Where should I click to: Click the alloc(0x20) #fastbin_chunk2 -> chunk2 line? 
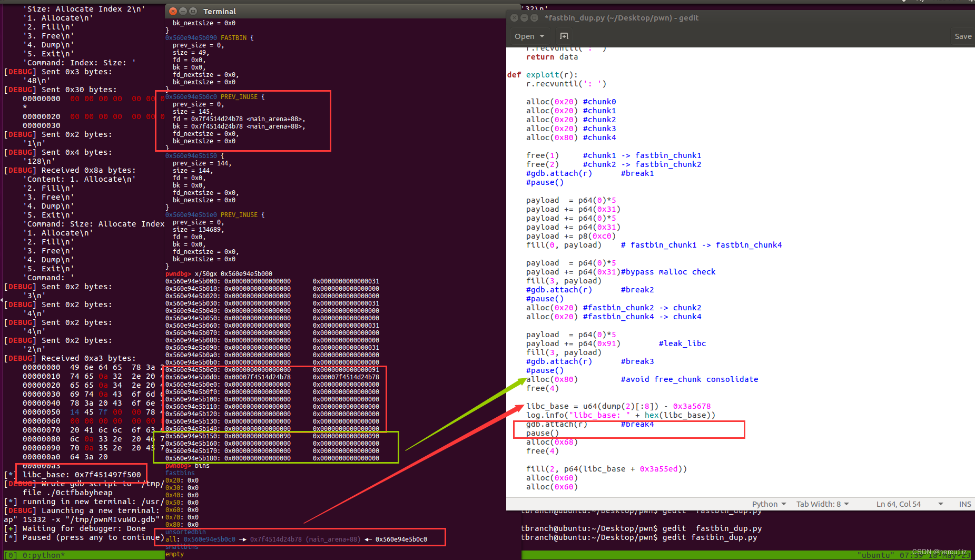[613, 308]
